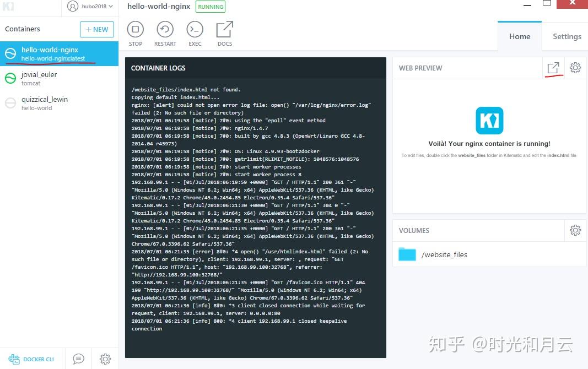588x369 pixels.
Task: Select the jovial_euler tomcat container
Action: pos(60,78)
